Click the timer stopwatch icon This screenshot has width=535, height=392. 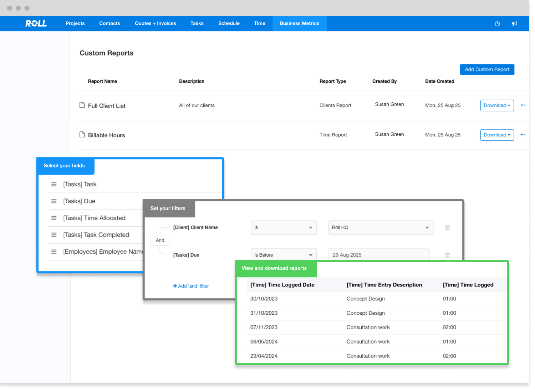click(497, 24)
